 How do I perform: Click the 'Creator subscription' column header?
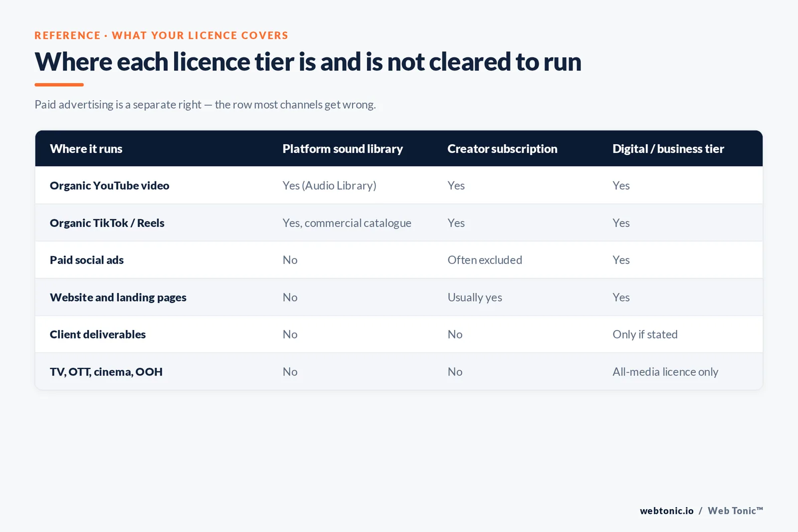(x=502, y=149)
